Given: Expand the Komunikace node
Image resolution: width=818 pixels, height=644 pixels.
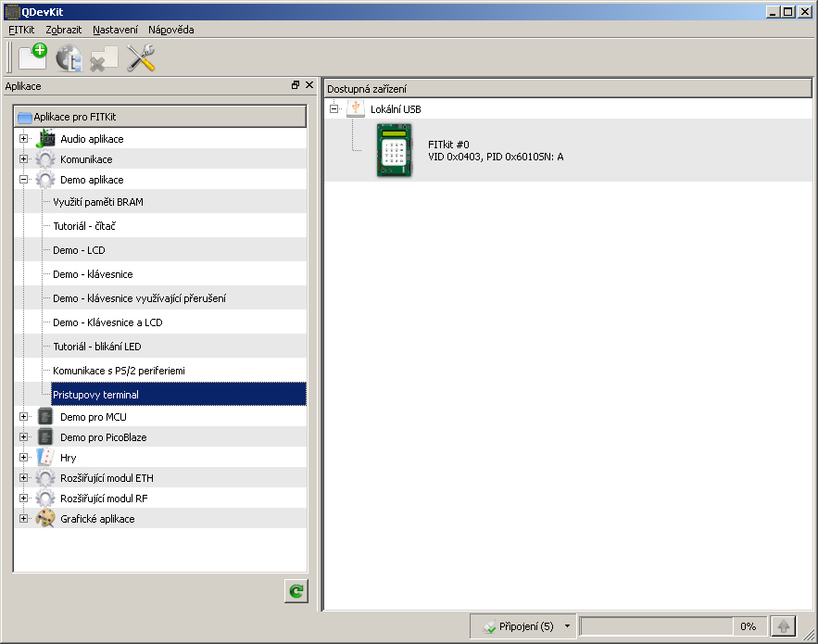Looking at the screenshot, I should pos(23,159).
